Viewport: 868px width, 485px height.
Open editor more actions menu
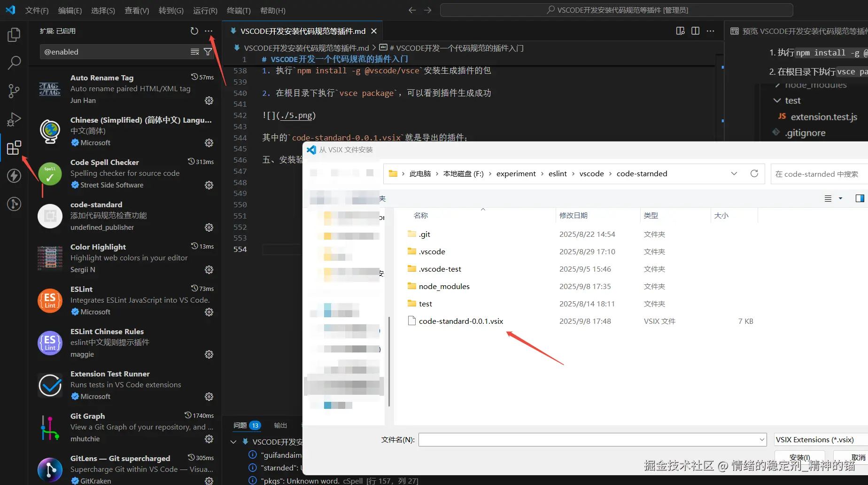(710, 31)
